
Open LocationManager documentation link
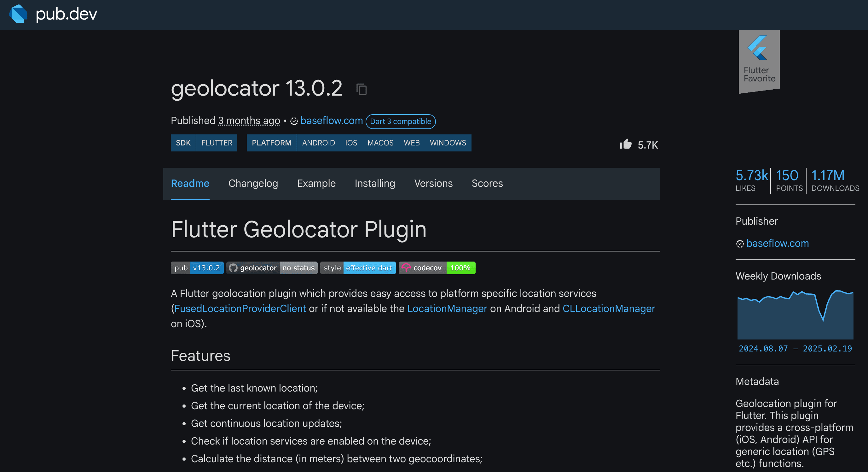447,309
